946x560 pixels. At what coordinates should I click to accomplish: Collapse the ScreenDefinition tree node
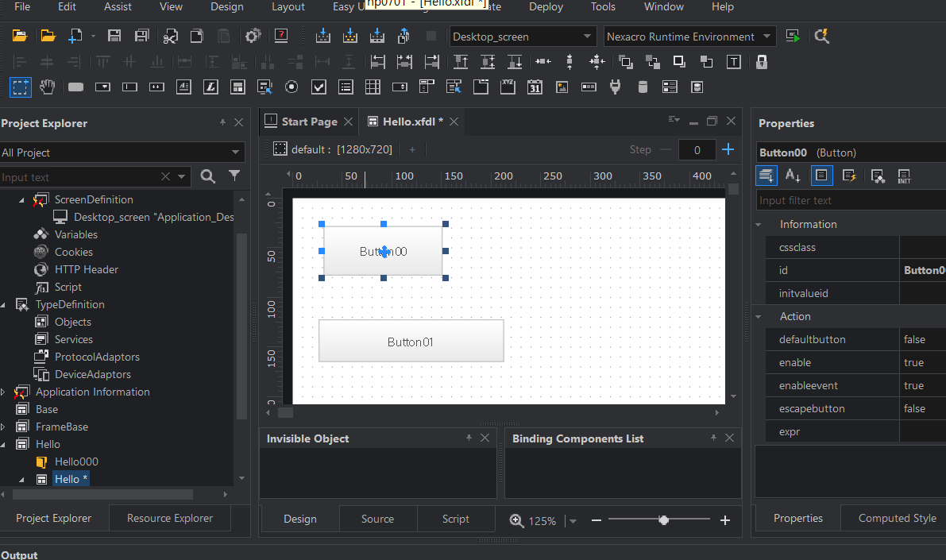coord(21,199)
